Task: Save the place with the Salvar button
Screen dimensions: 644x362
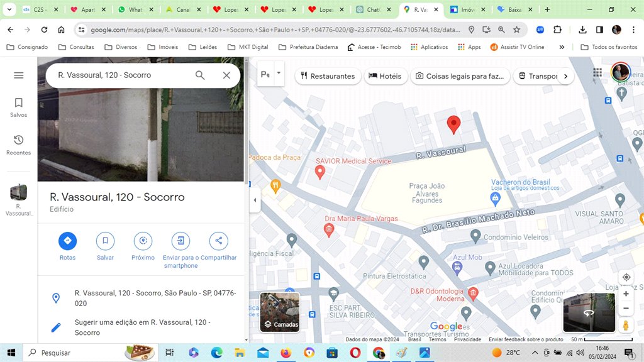Action: [x=105, y=246]
